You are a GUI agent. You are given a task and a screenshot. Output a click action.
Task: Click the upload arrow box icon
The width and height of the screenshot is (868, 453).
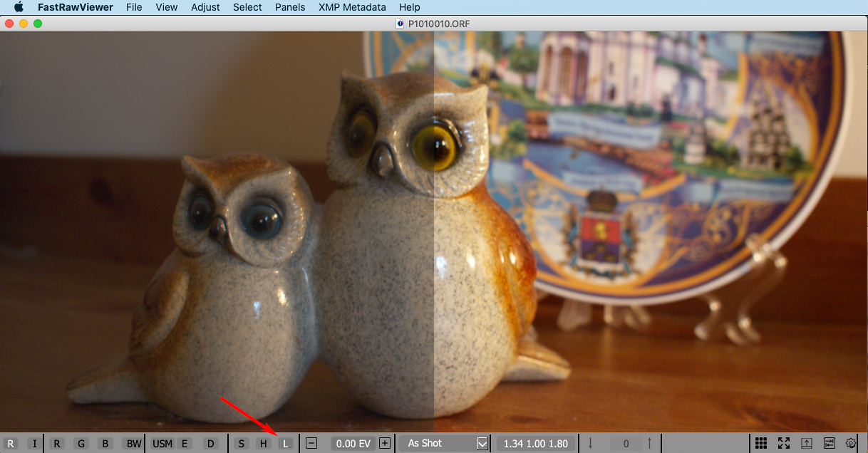(x=807, y=443)
